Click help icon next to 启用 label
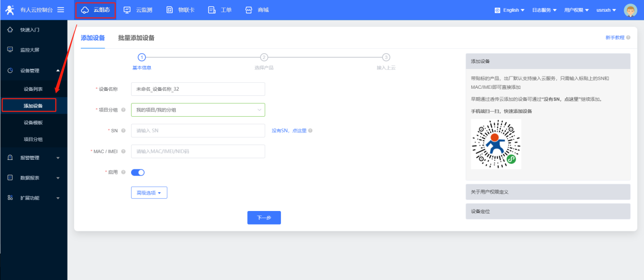The width and height of the screenshot is (644, 280). (123, 172)
